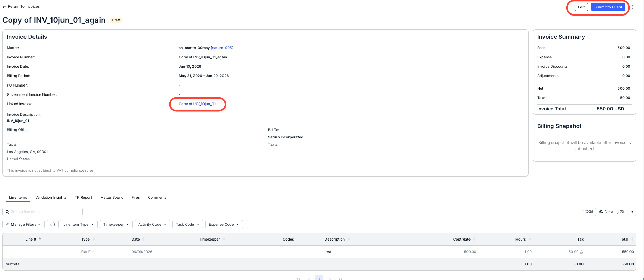Click into the Search line items field
This screenshot has width=644, height=280.
pyautogui.click(x=42, y=212)
